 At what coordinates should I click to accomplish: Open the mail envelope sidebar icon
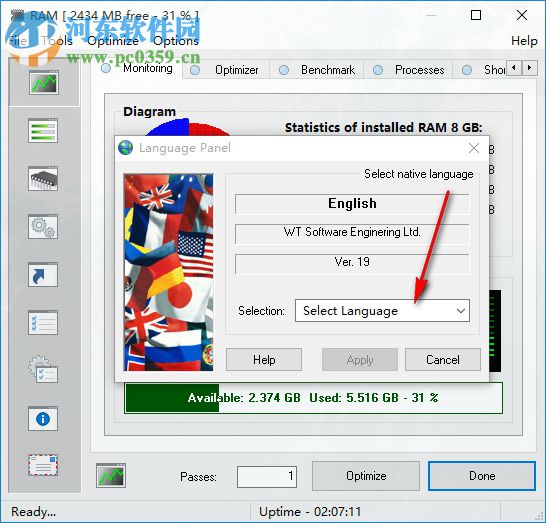point(43,465)
